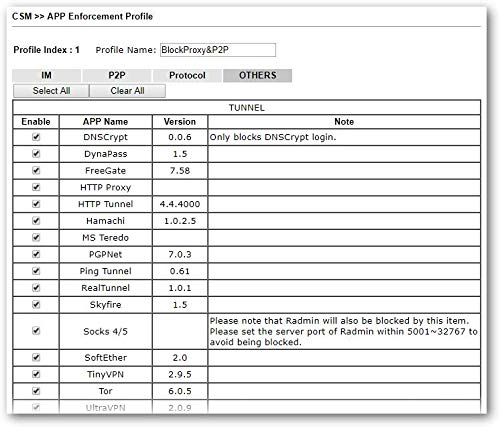Viewport: 500px width, 427px height.
Task: Disable the HTTP Tunnel checkbox
Action: click(x=36, y=204)
